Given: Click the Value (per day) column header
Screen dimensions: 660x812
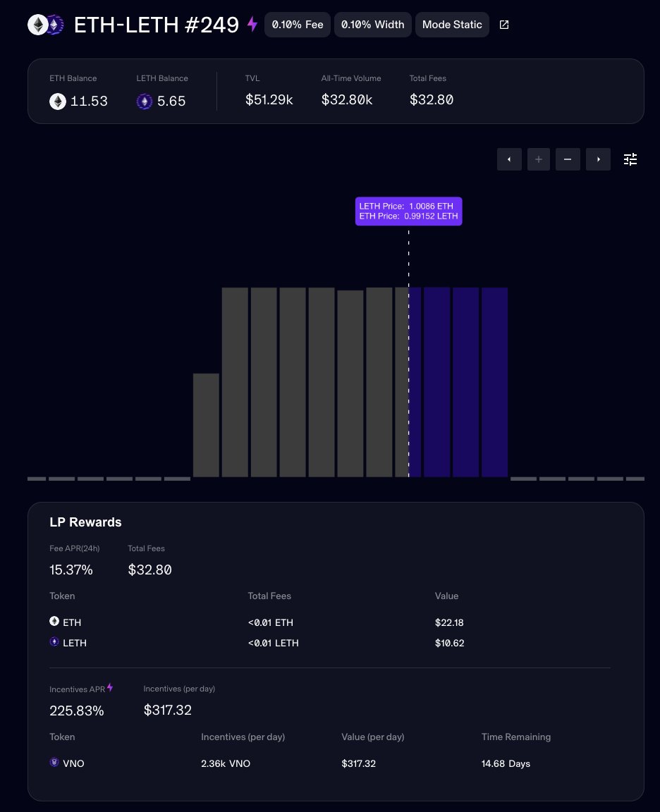Looking at the screenshot, I should [x=372, y=737].
